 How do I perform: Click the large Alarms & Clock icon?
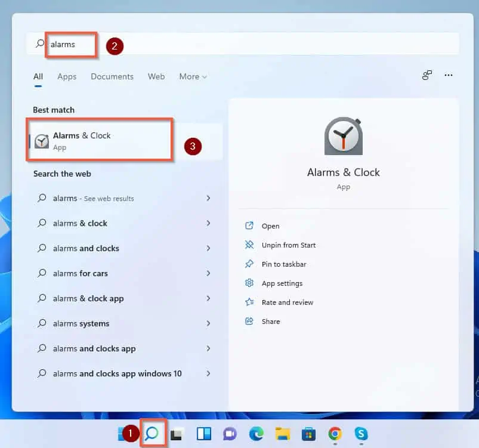[344, 136]
